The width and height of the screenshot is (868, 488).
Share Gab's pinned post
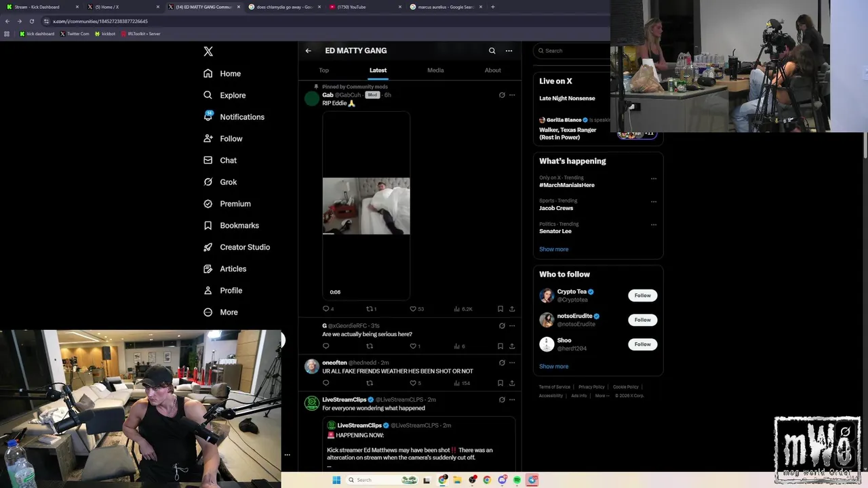512,309
